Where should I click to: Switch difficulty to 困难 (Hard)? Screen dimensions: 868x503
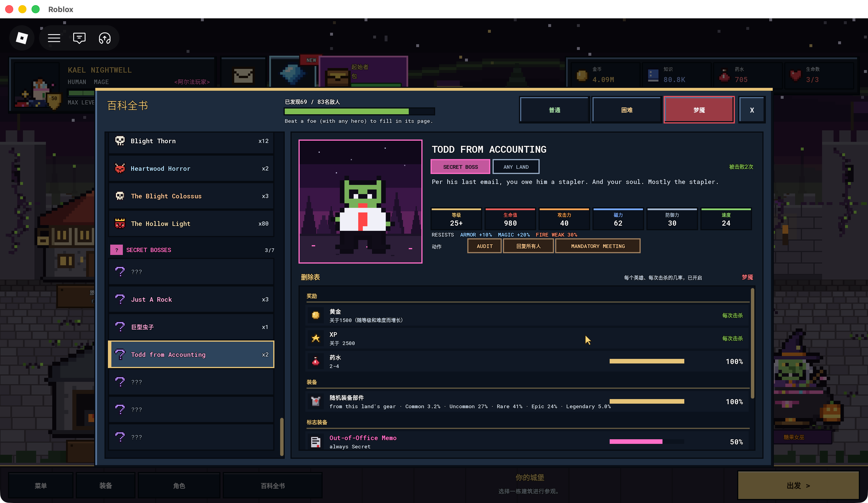pos(627,110)
